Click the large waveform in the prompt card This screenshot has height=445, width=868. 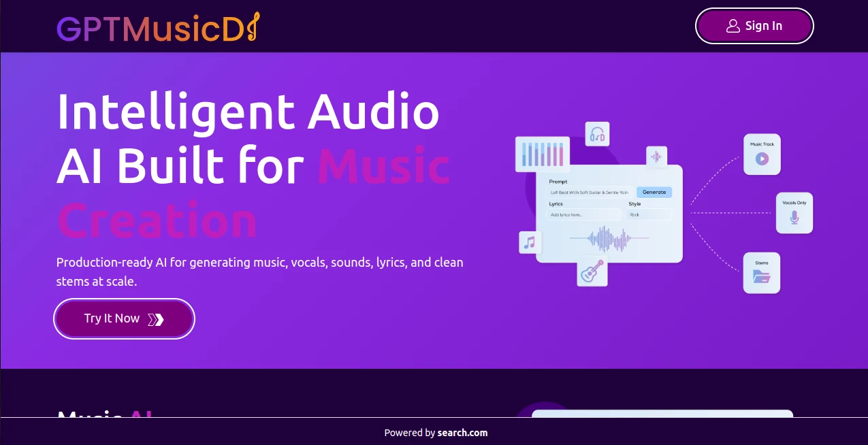click(x=609, y=239)
